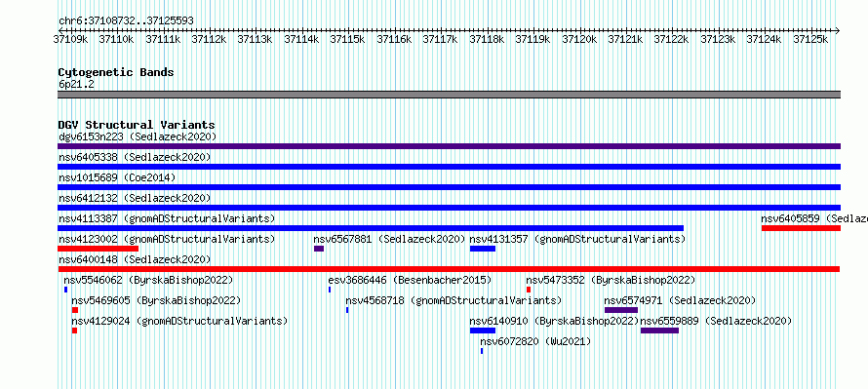The width and height of the screenshot is (868, 389).
Task: Click the nsv4123002 red variant bar
Action: [x=98, y=249]
